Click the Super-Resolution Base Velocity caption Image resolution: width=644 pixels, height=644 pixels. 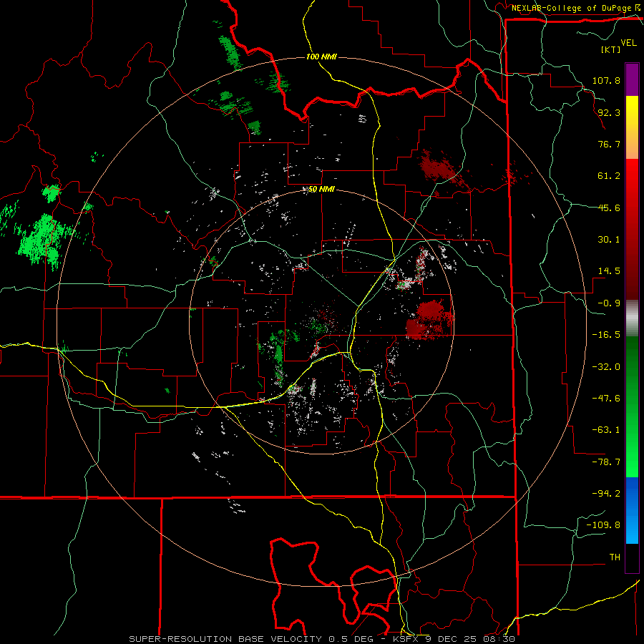pos(322,639)
